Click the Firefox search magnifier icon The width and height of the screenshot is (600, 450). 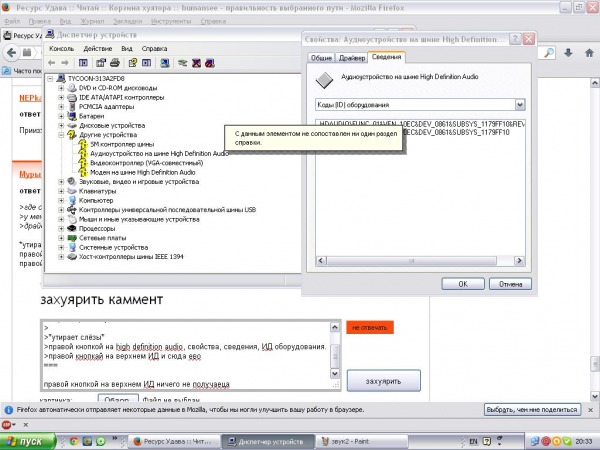(549, 52)
